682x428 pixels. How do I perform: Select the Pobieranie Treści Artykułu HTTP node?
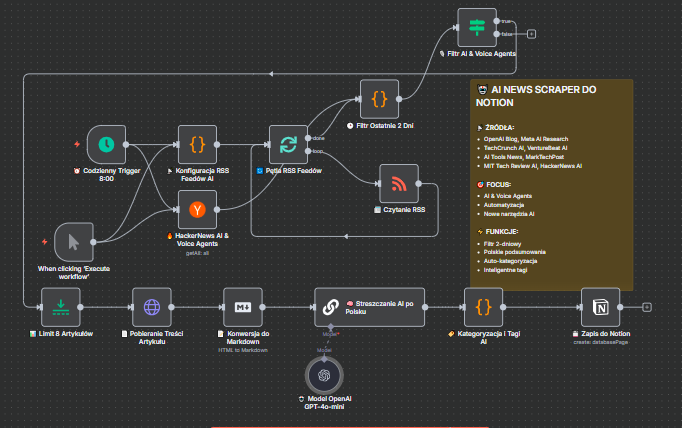coord(152,307)
